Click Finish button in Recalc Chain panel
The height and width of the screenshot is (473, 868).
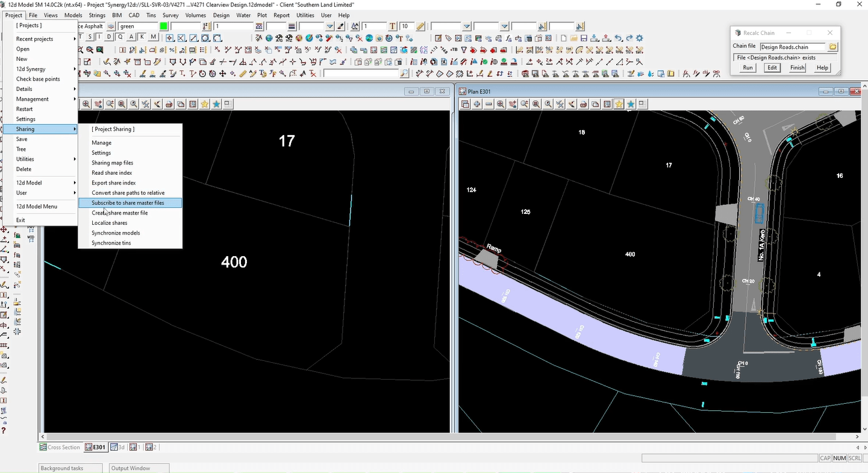tap(798, 68)
